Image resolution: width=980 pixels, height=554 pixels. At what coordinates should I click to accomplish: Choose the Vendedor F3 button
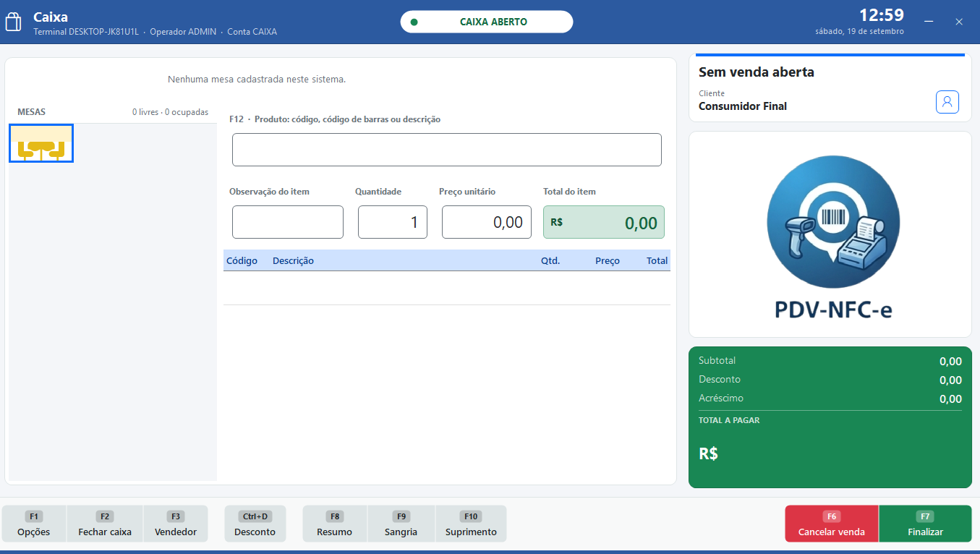click(x=176, y=524)
